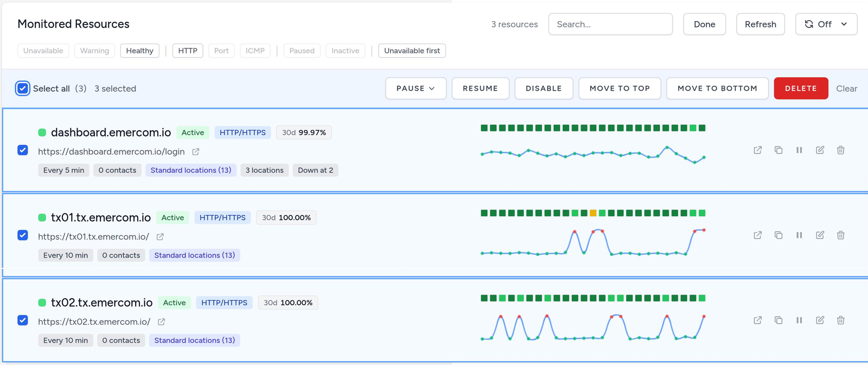Click the 'Down at 2' tag
The width and height of the screenshot is (868, 365).
tap(316, 170)
